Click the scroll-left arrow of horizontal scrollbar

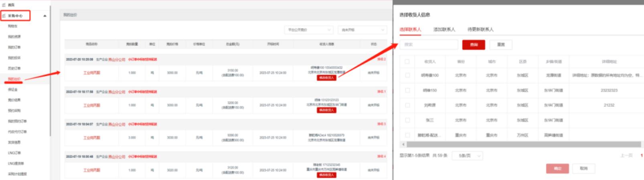point(403,144)
